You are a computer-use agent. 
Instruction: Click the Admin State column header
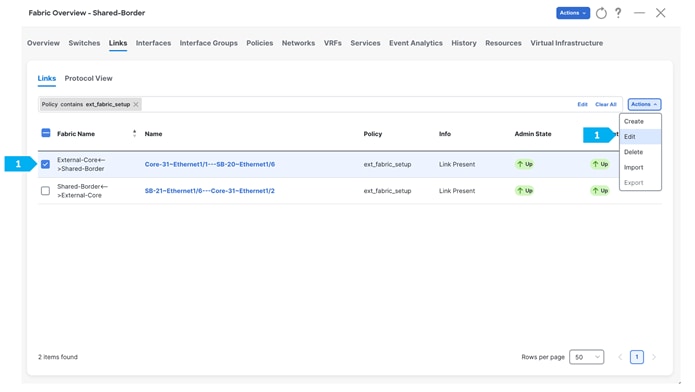pos(533,133)
